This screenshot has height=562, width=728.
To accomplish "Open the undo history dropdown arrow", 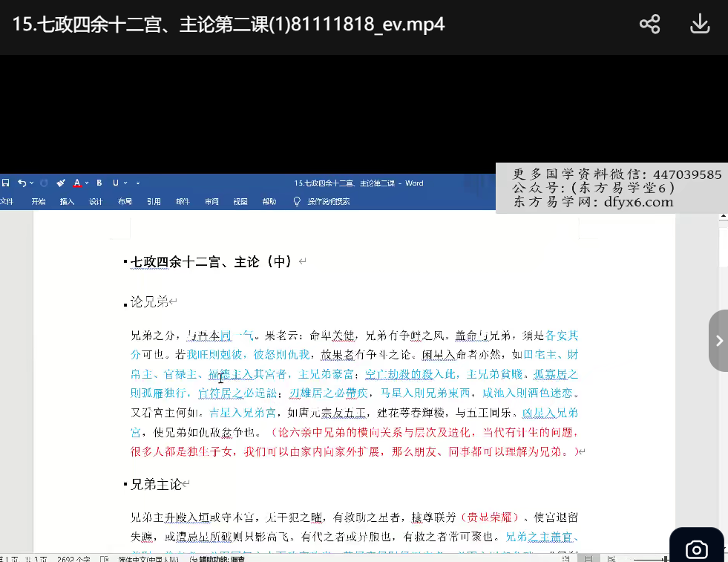I will click(x=31, y=183).
